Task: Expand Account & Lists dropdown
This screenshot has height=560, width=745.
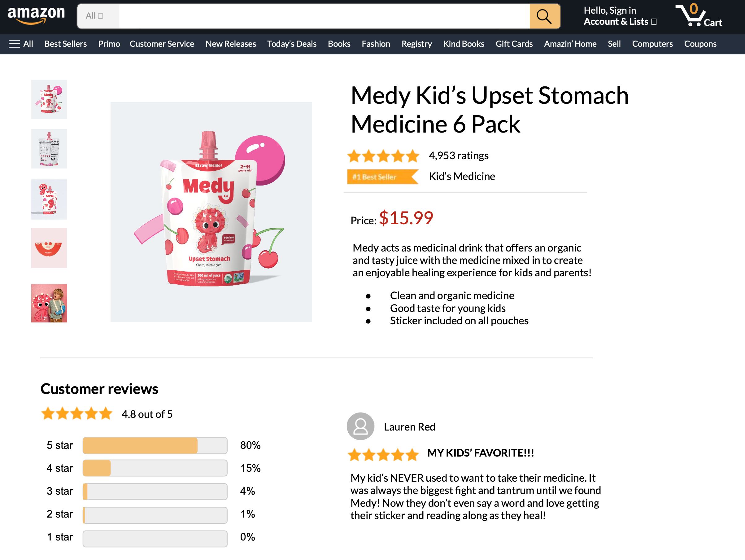Action: click(x=620, y=22)
